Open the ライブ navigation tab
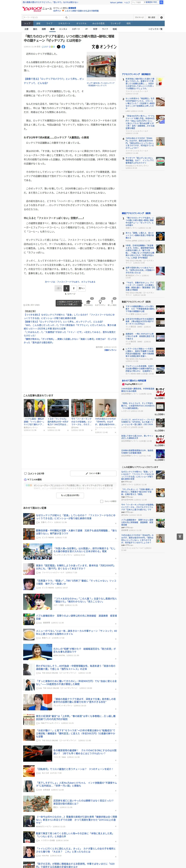 pos(49,24)
